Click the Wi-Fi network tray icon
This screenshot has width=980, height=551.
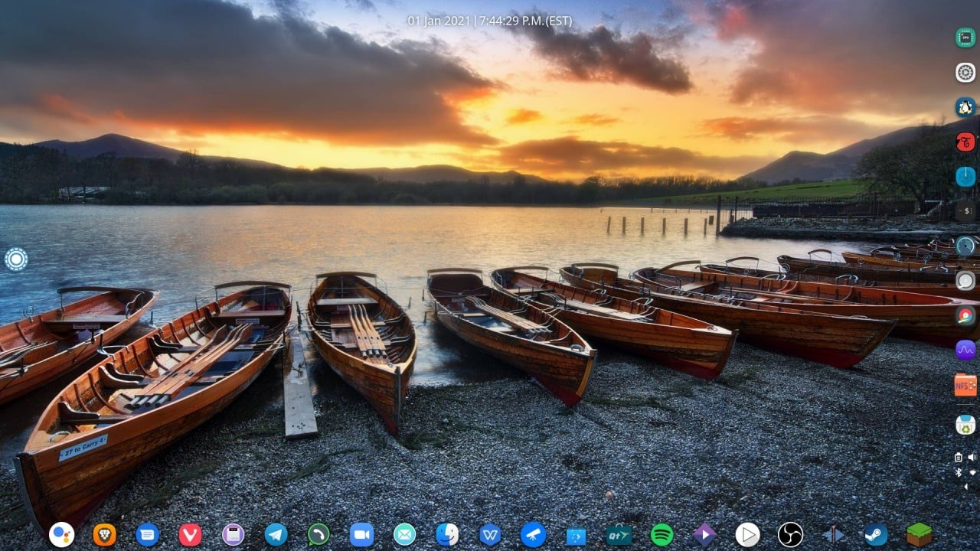(972, 472)
